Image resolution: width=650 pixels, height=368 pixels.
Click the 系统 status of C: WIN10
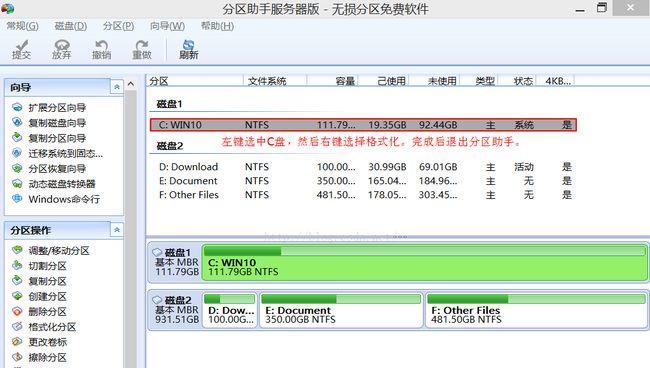click(x=524, y=125)
